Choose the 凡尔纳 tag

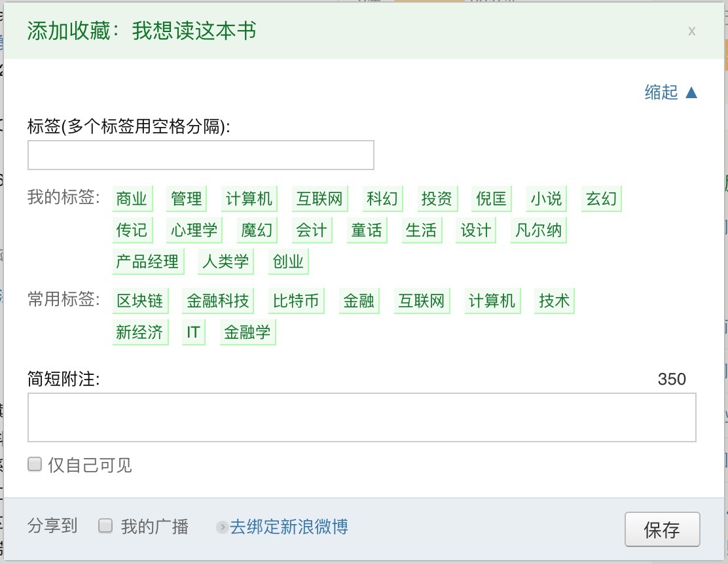(x=538, y=230)
